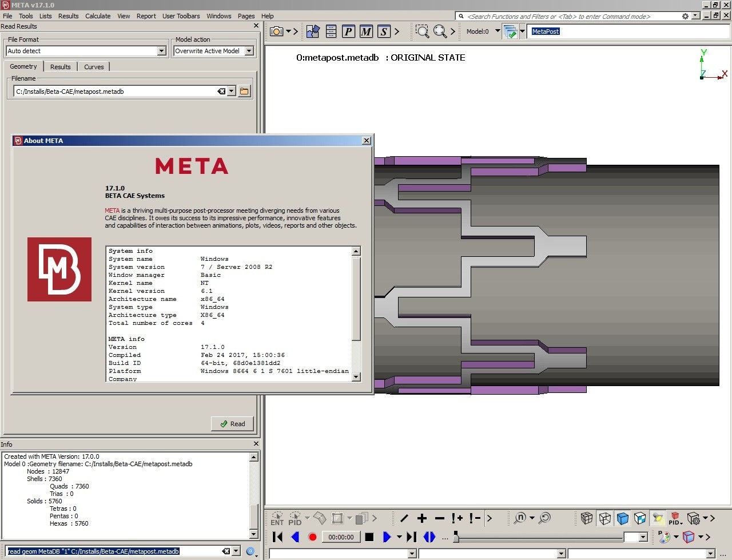This screenshot has height=560, width=732.
Task: Click the !- focus toolbar icon
Action: point(475,518)
